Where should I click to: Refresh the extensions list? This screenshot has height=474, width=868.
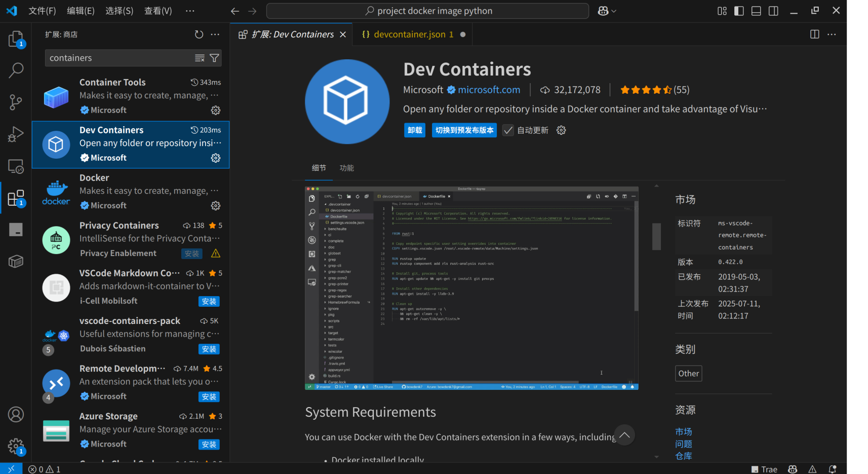(x=199, y=34)
